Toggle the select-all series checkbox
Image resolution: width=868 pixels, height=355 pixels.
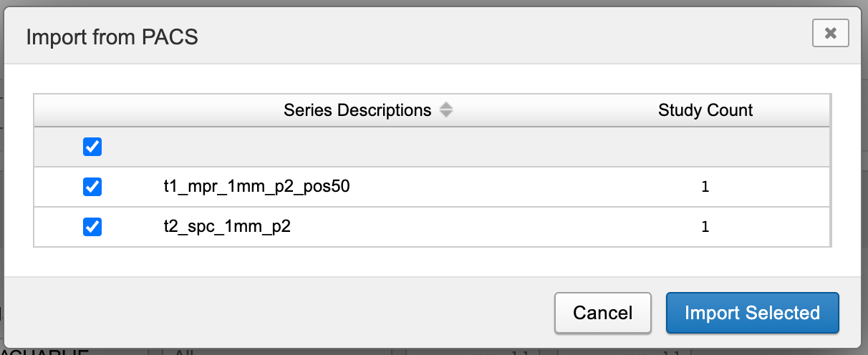[x=92, y=147]
